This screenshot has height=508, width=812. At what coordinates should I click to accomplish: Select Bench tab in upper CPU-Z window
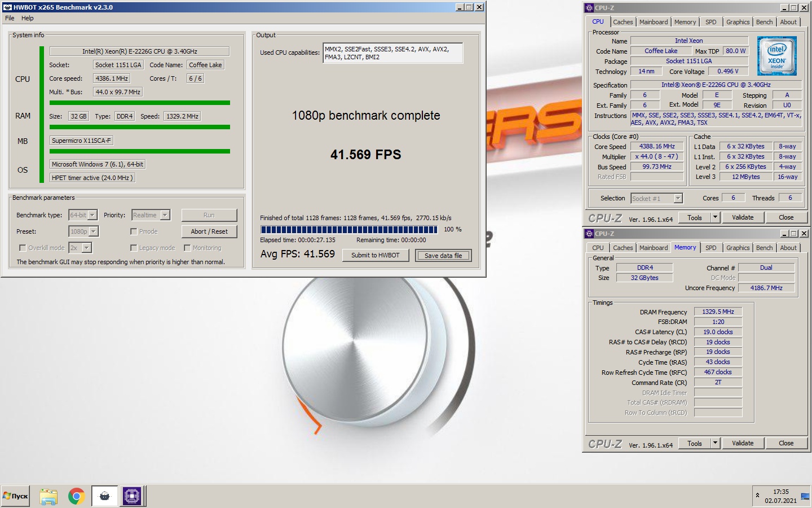click(x=765, y=22)
